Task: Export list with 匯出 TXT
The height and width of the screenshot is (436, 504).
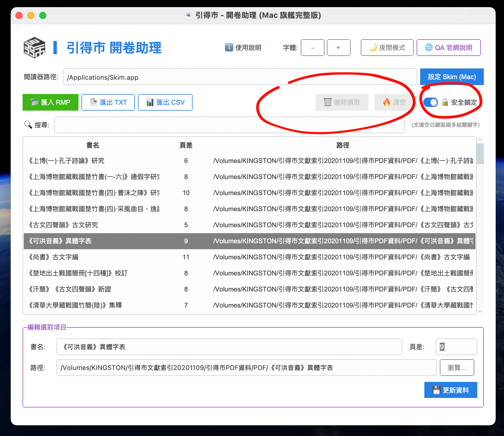Action: point(108,102)
